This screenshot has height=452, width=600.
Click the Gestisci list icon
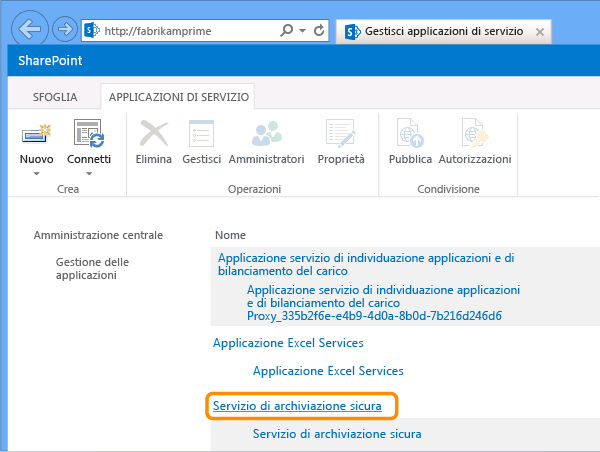click(x=202, y=133)
